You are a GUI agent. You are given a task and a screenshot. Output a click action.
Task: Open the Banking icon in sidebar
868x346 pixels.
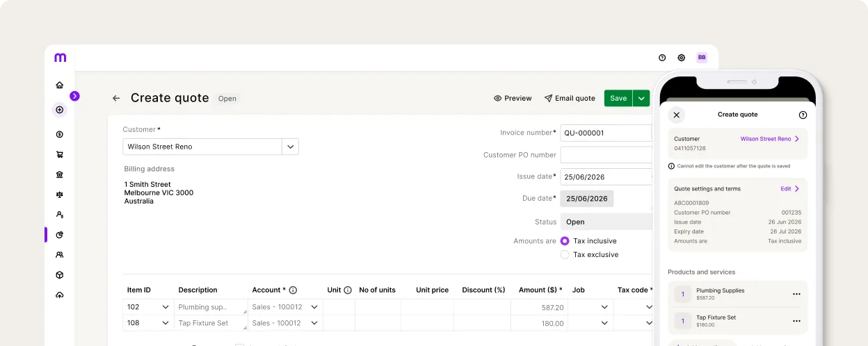click(59, 174)
